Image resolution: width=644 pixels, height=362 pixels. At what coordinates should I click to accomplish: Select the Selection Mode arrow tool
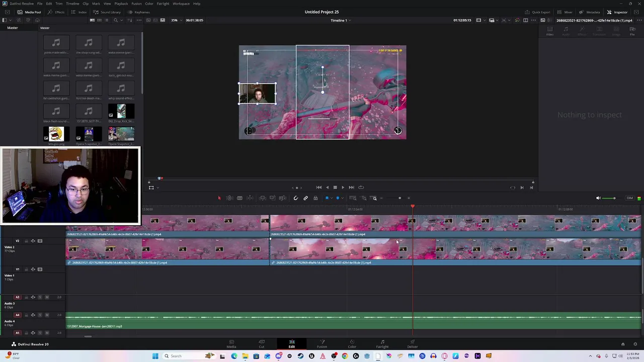click(219, 198)
